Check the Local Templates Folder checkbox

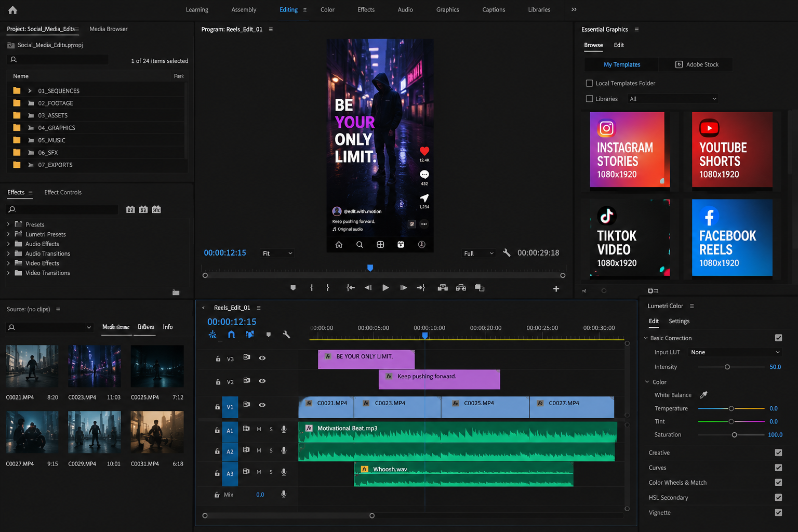coord(589,83)
